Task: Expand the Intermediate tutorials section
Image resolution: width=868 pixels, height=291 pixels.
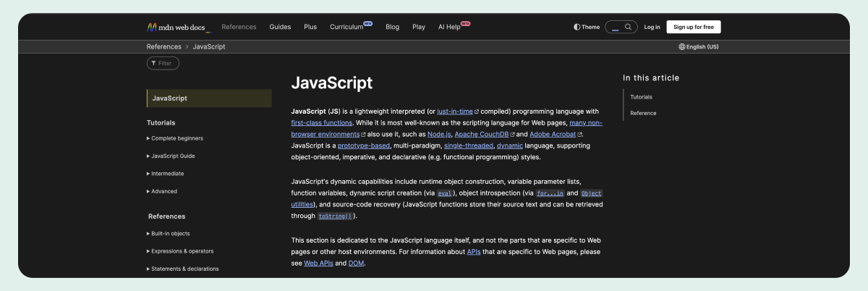Action: [167, 174]
